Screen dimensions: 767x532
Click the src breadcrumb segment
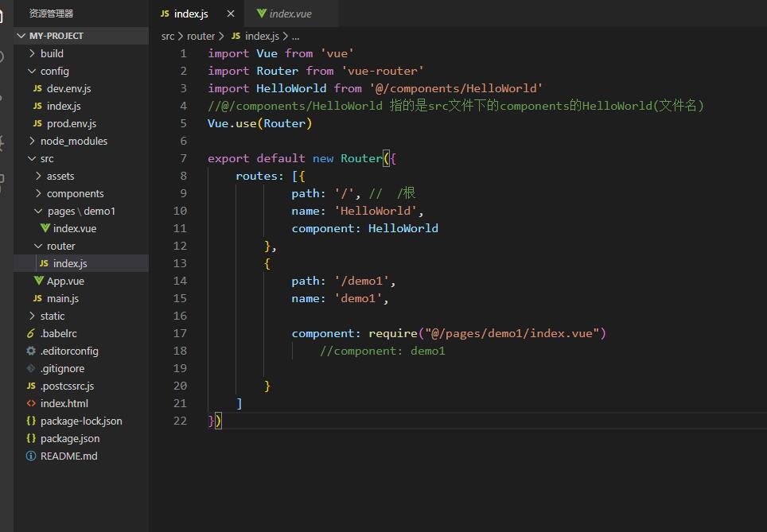[x=167, y=36]
